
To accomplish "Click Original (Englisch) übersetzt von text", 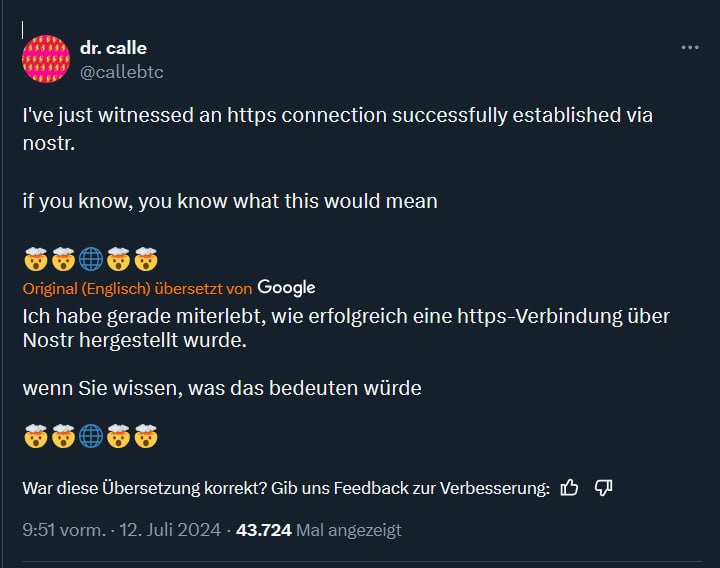I will [x=137, y=289].
